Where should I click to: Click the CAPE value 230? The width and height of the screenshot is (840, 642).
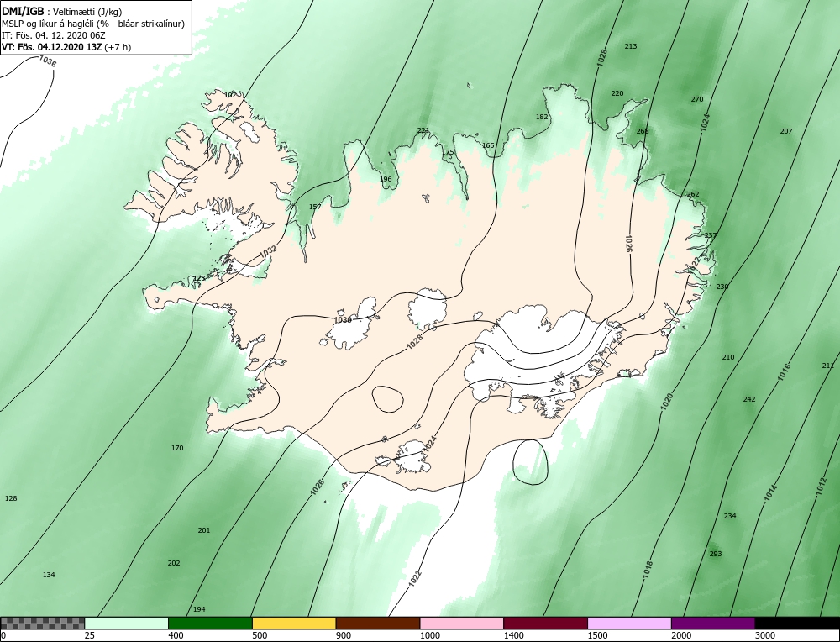coord(722,287)
